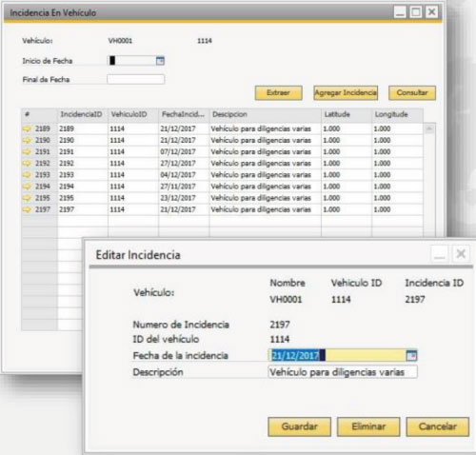The height and width of the screenshot is (455, 476).
Task: Open calendar picker for Fecha de la incidencia
Action: click(x=411, y=355)
